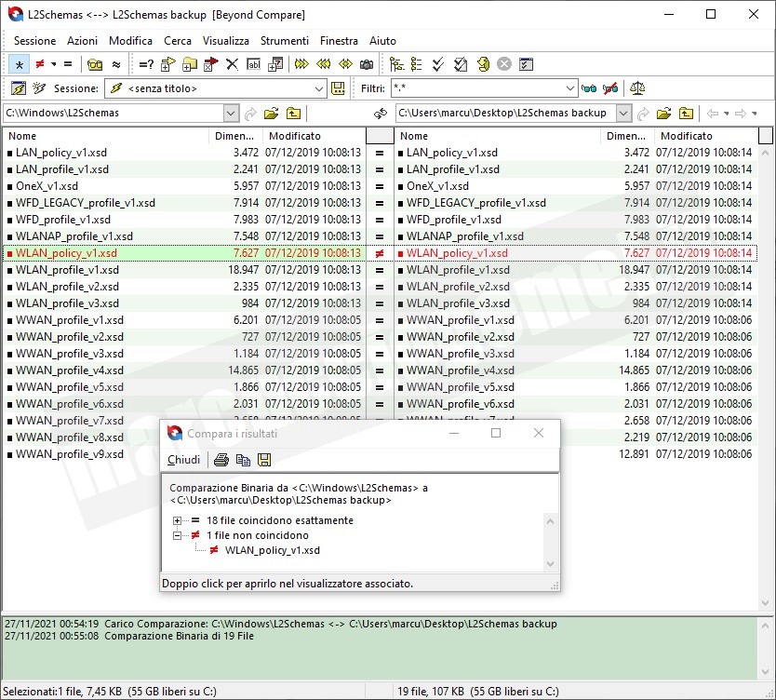Browse for left folder icon
Screen dimensions: 776x700
271,114
